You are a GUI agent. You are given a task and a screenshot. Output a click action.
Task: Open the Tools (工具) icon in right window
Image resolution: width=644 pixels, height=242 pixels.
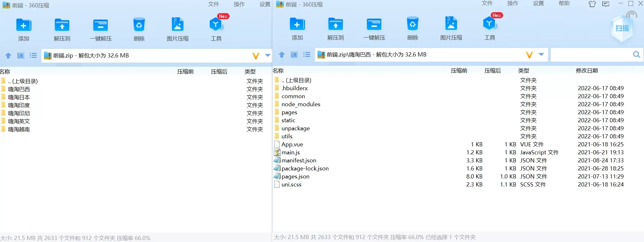point(489,24)
